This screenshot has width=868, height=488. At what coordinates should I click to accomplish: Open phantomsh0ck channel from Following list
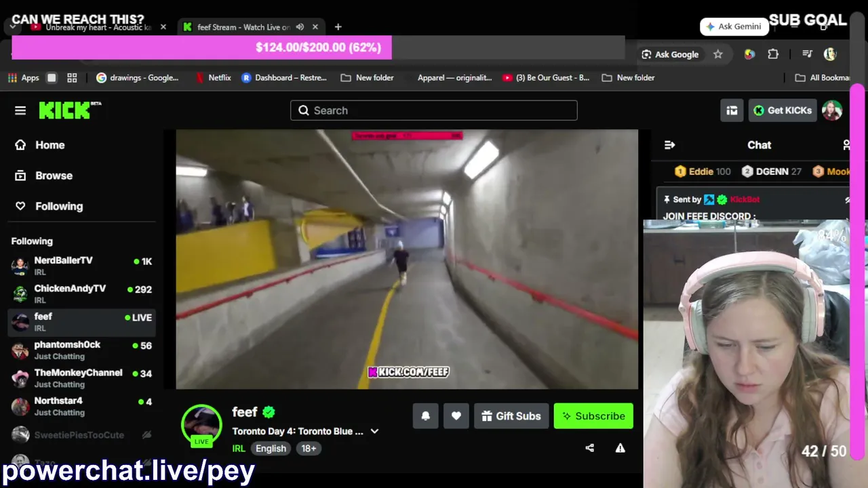[81, 350]
